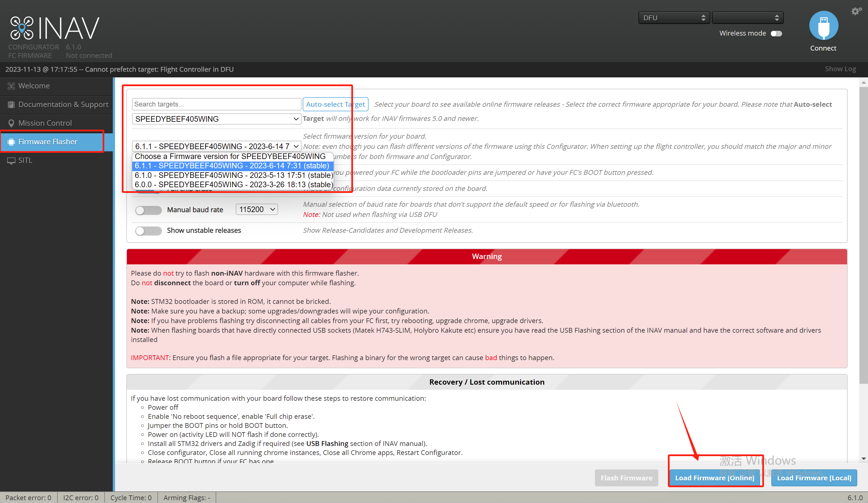Click the scrollbar down arrow

[x=863, y=459]
